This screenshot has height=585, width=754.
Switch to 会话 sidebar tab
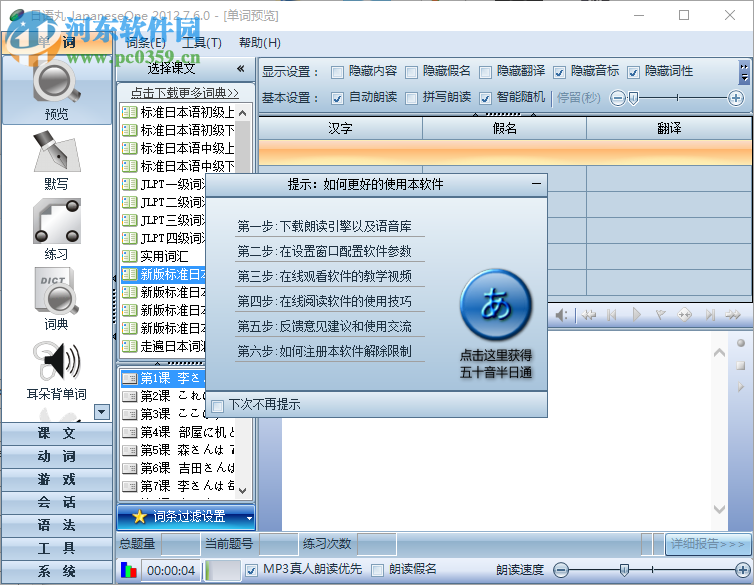(x=57, y=502)
